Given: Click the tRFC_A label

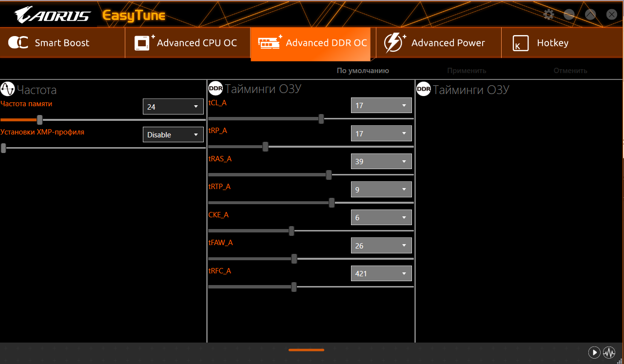Looking at the screenshot, I should click(x=219, y=271).
